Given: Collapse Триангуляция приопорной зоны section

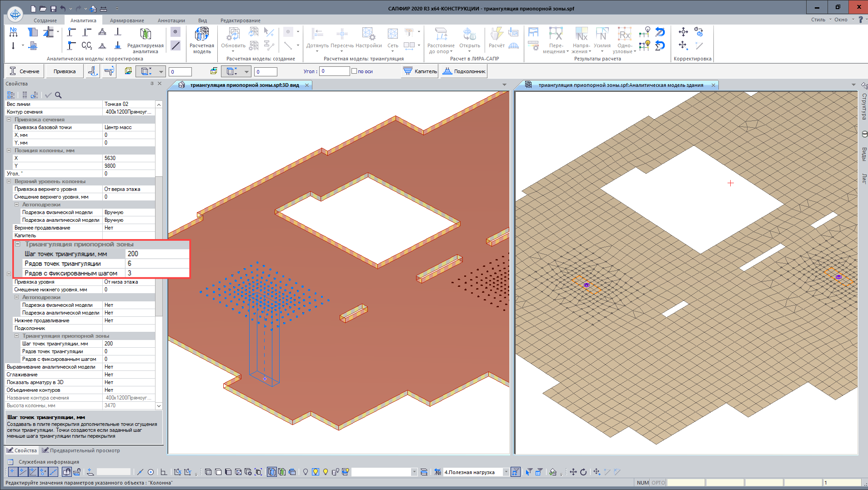Looking at the screenshot, I should (x=18, y=244).
